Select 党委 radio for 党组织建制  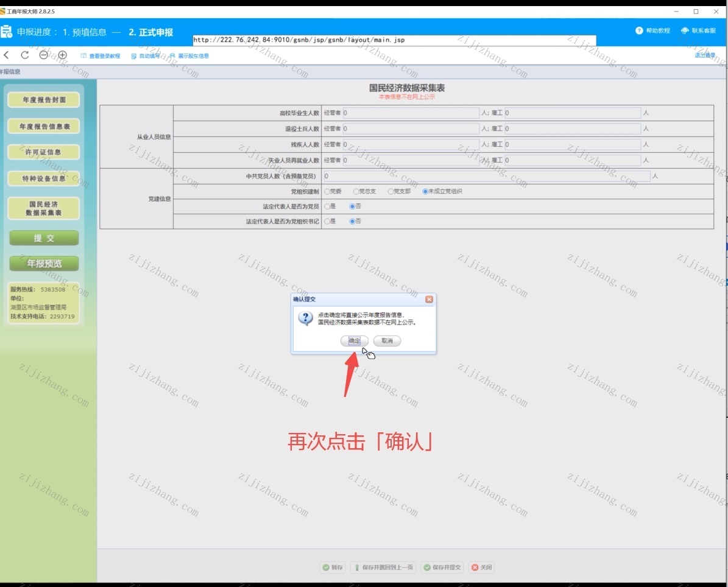point(327,192)
